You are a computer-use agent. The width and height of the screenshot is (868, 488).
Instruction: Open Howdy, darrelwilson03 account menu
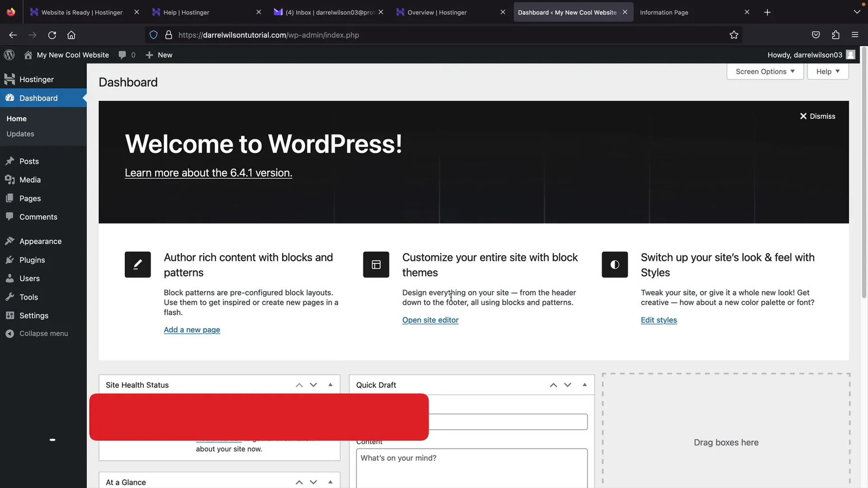pyautogui.click(x=811, y=55)
